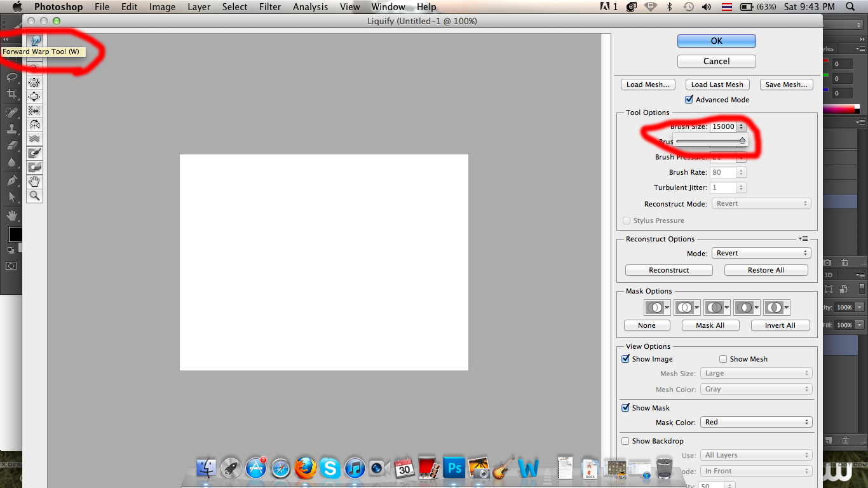Open Fill percentage dropdown in Layers panel

tap(859, 325)
